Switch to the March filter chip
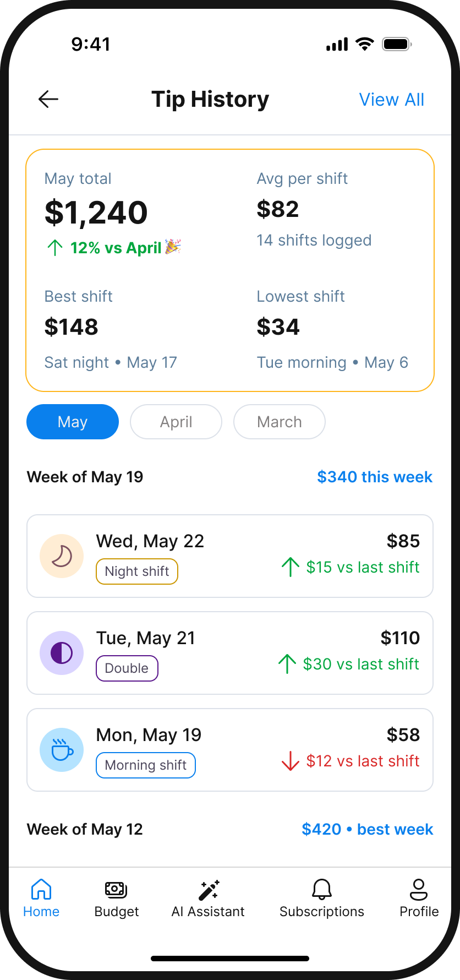This screenshot has width=460, height=980. [x=280, y=422]
